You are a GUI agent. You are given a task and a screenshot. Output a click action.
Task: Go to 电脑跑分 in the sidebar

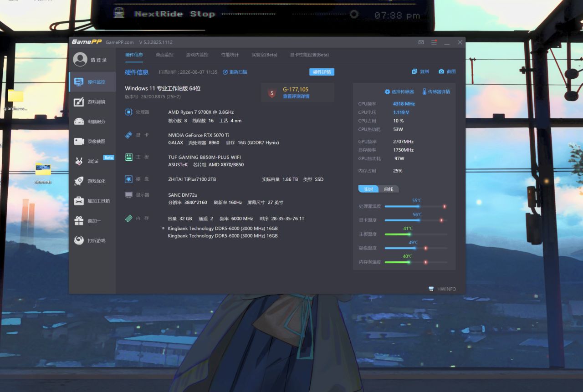click(x=92, y=122)
